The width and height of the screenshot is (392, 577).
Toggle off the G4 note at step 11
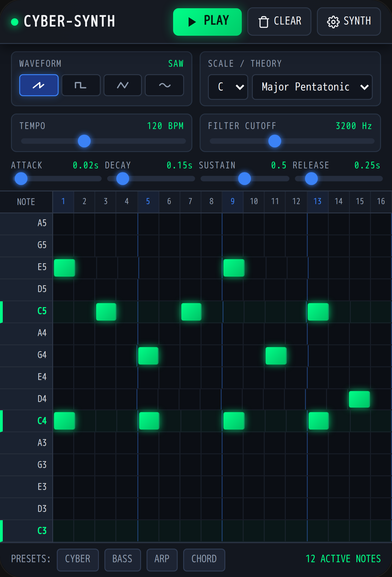tap(276, 356)
